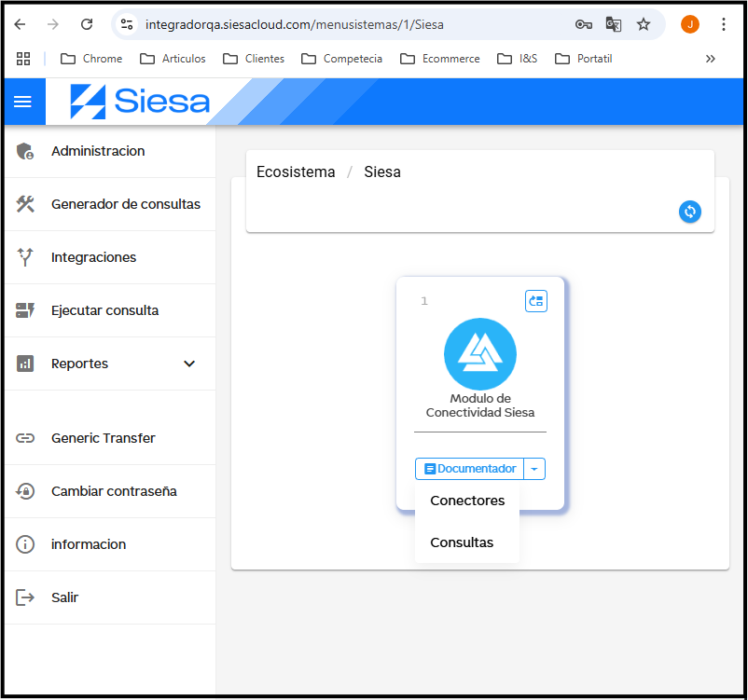
Task: Show more bookmarks with the double chevron
Action: point(711,59)
